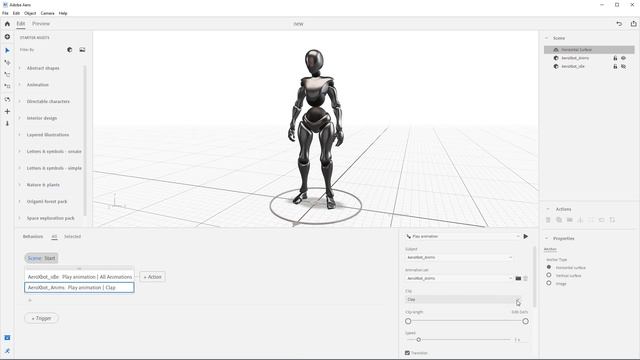Click the + Trigger button
This screenshot has width=640, height=360.
[41, 318]
